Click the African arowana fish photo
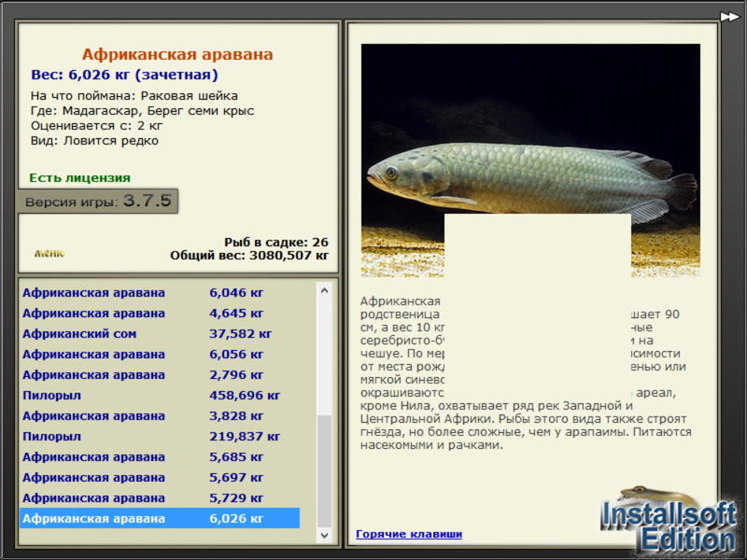Screen dimensions: 747x560 click(530, 161)
